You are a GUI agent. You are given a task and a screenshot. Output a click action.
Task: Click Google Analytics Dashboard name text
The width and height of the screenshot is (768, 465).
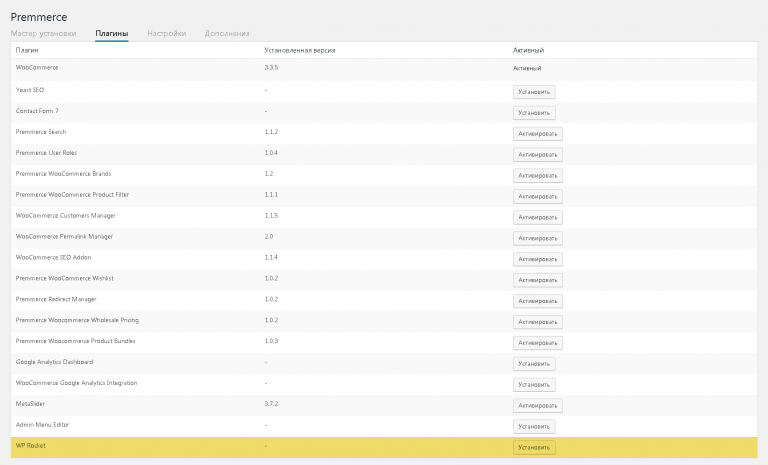click(54, 362)
